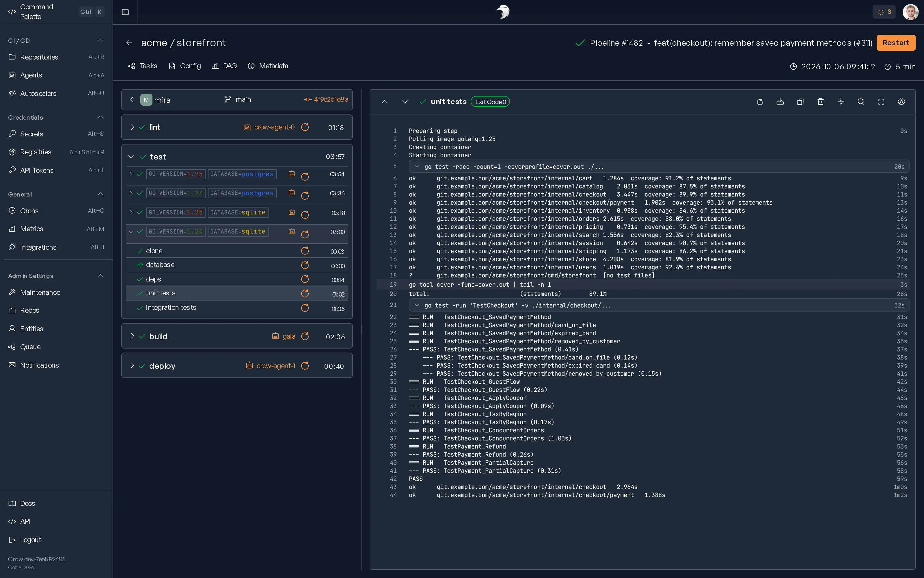Switch to the Tasks tab

coord(142,66)
